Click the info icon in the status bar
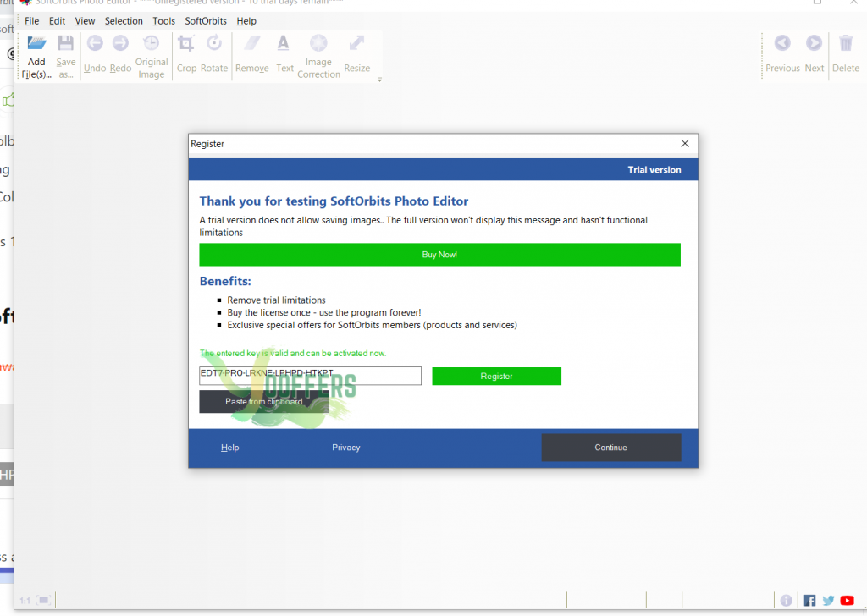This screenshot has height=616, width=867. (787, 601)
